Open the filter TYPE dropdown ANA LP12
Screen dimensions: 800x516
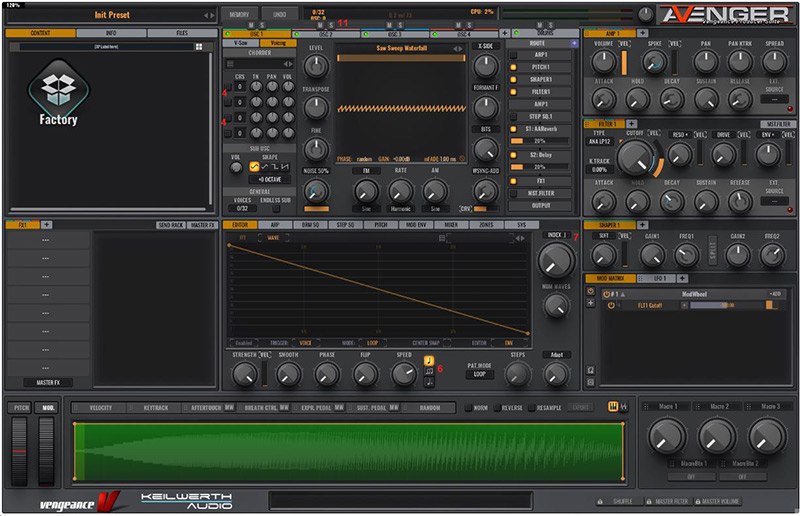(x=601, y=141)
